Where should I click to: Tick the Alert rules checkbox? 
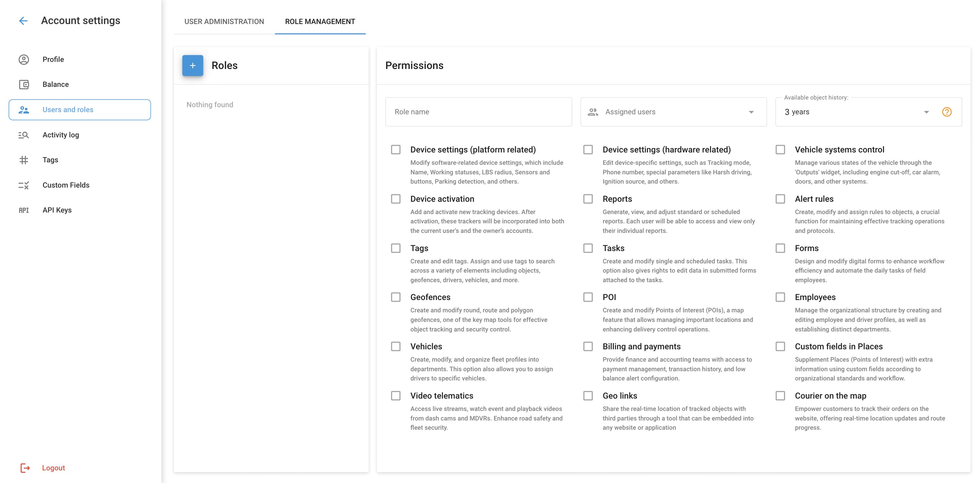coord(780,199)
